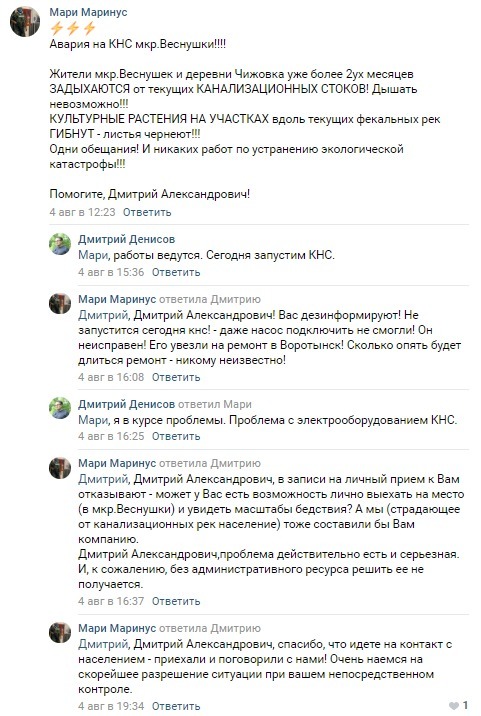Open Дмитрий Денисов avatar on 16:25 reply
The height and width of the screenshot is (716, 481).
(x=60, y=408)
